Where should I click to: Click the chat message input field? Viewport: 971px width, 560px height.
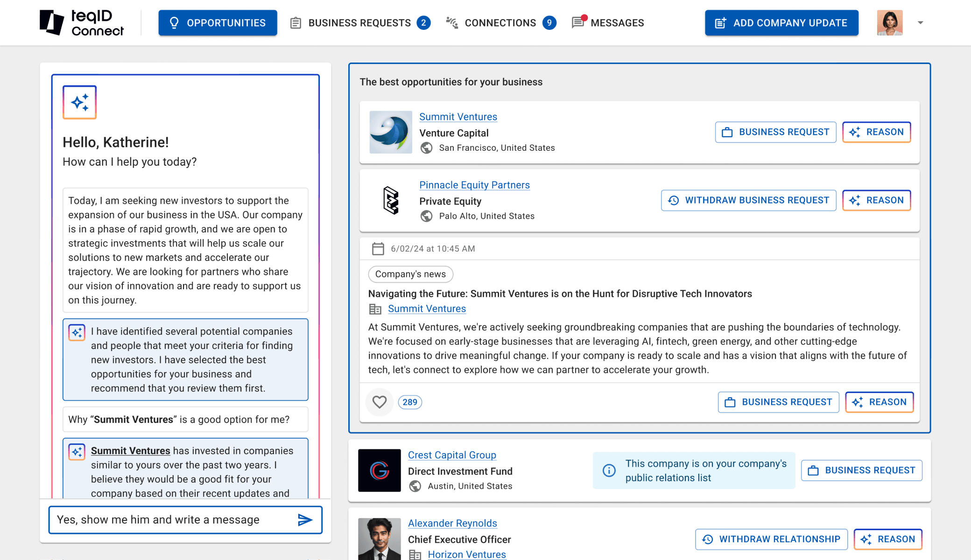pyautogui.click(x=173, y=520)
